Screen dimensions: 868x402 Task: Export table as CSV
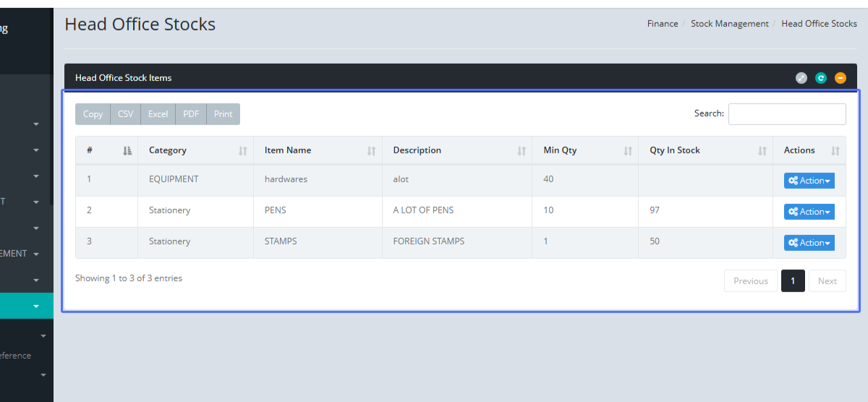click(x=125, y=114)
